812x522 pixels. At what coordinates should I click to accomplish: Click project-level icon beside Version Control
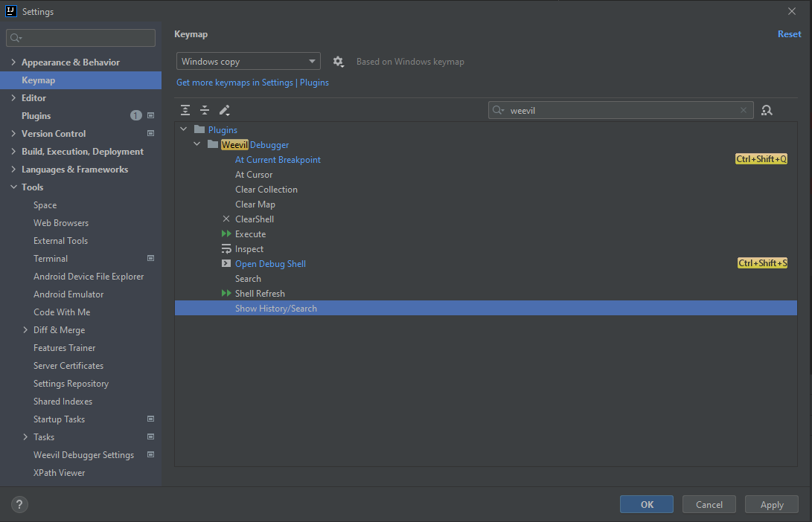150,134
